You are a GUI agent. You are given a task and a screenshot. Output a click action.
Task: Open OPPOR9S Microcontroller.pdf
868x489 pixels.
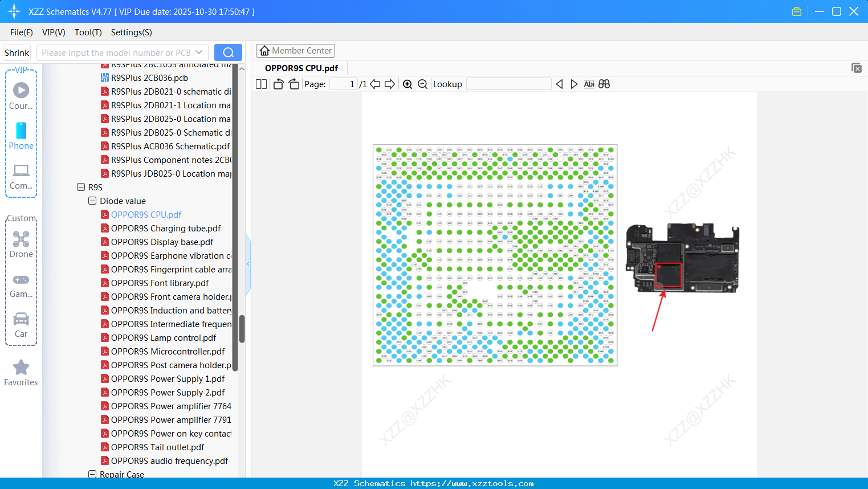(168, 352)
